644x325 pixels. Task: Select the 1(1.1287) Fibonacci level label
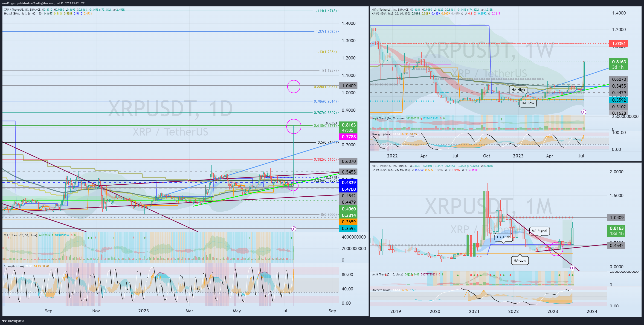(329, 71)
